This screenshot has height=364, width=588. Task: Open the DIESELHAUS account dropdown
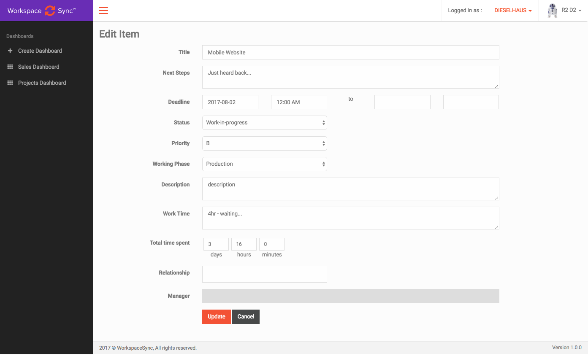[x=512, y=11]
